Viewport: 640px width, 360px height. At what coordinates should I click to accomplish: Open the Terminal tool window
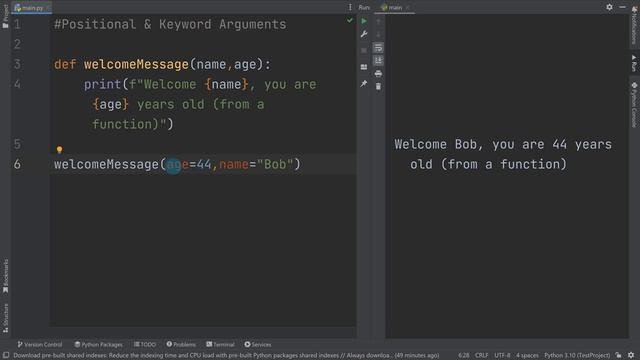coord(220,344)
